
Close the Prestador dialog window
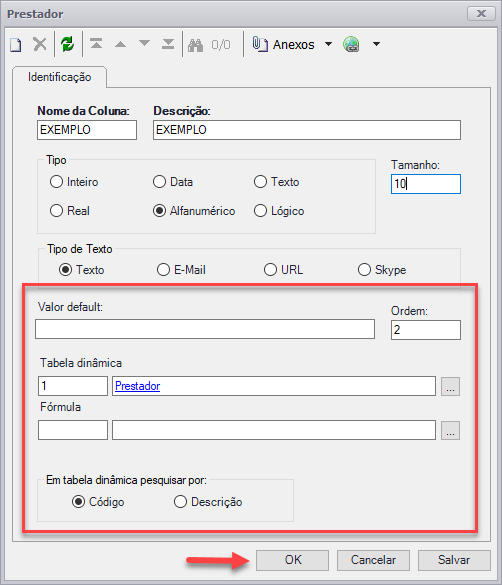click(481, 14)
